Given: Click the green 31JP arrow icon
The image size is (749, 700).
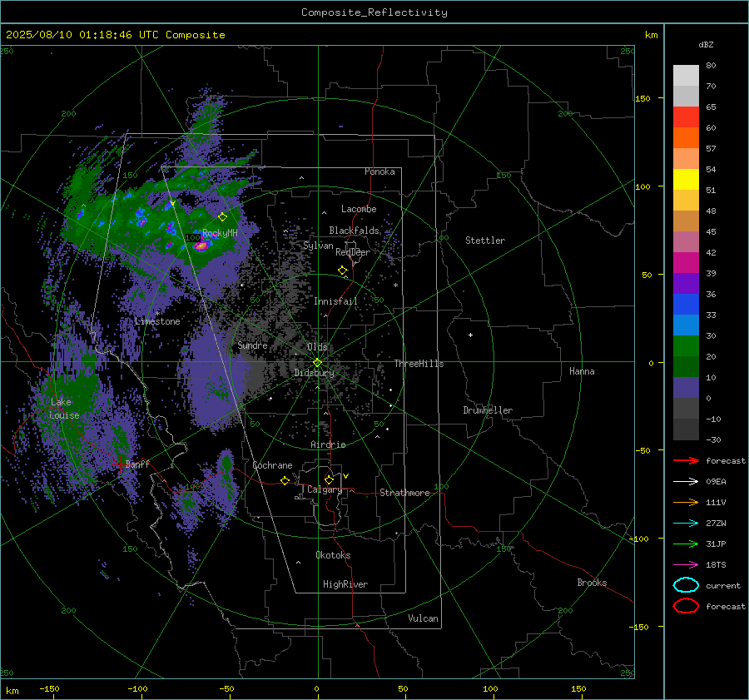Looking at the screenshot, I should [x=686, y=544].
